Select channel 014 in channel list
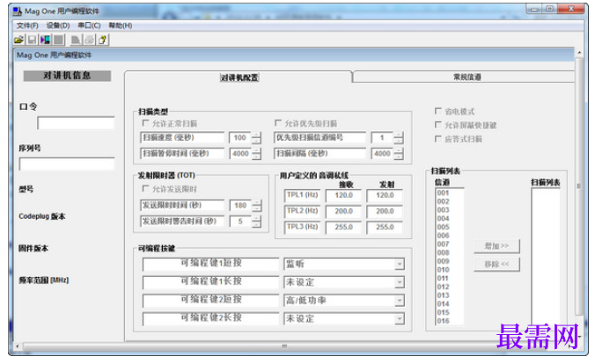The width and height of the screenshot is (595, 364). click(x=443, y=303)
